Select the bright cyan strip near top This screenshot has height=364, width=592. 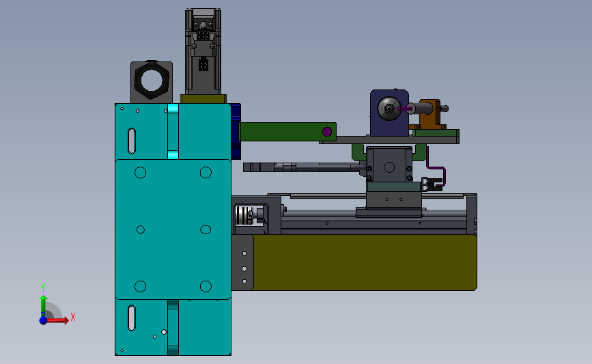pyautogui.click(x=173, y=109)
